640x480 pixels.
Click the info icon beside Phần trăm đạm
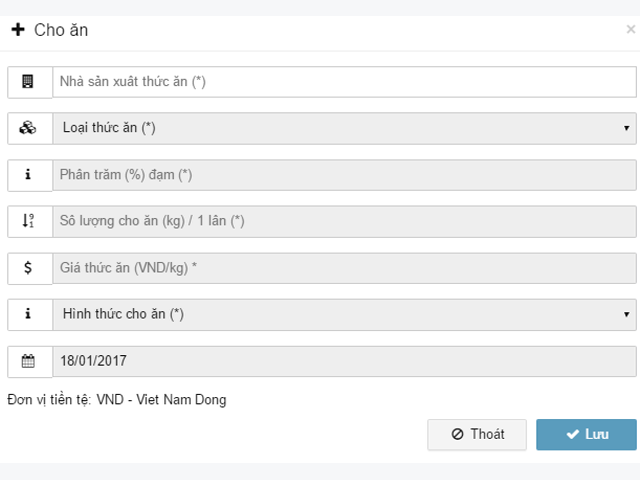pos(28,175)
